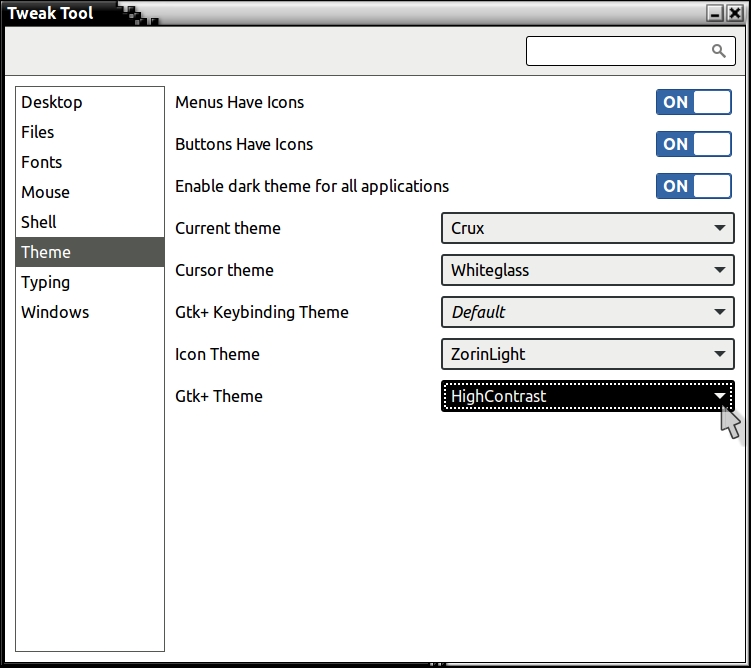Click the magnifier icon in search box
751x668 pixels.
tap(718, 51)
